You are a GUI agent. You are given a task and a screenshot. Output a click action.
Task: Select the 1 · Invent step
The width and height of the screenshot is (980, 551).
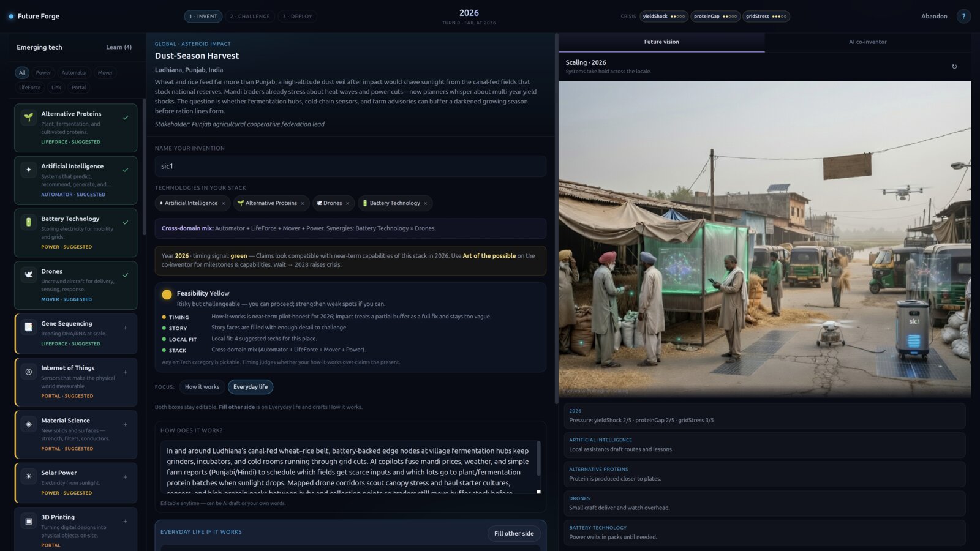pos(203,17)
